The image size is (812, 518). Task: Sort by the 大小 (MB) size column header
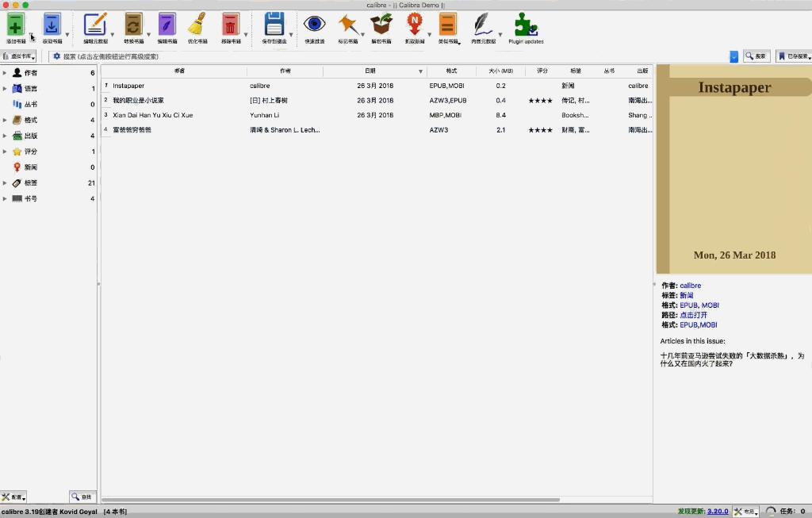point(501,71)
